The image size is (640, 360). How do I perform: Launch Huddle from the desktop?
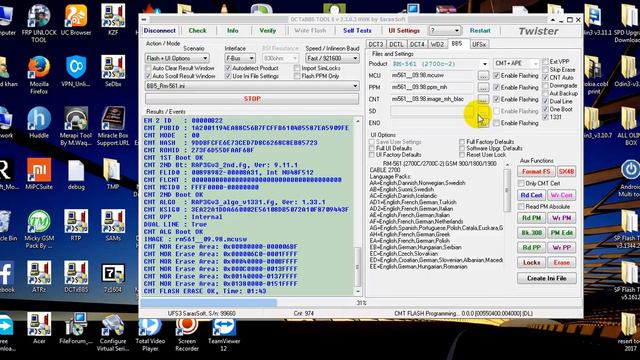pos(39,123)
